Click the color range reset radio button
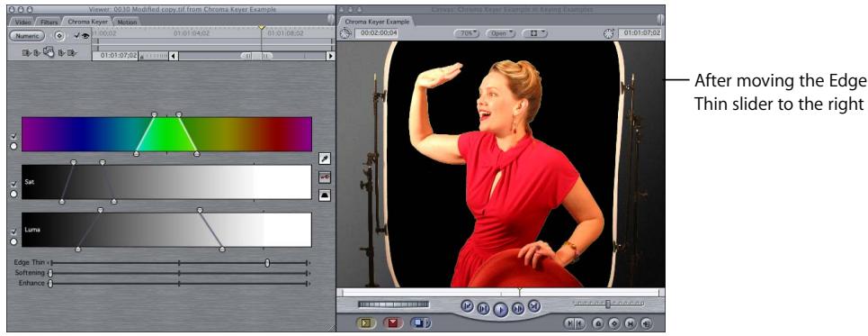Screen dimensions: 868x336 click(13, 146)
